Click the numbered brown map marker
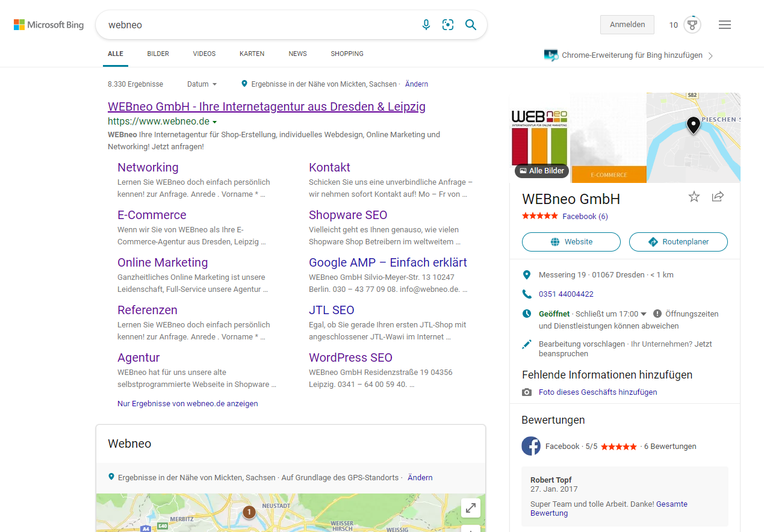The height and width of the screenshot is (532, 764). pos(248,512)
